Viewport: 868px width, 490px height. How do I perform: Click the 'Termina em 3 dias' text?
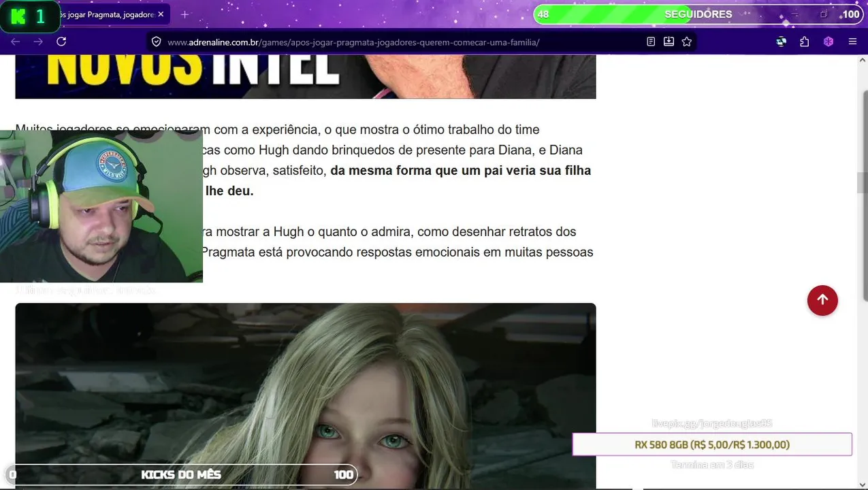[x=712, y=465]
